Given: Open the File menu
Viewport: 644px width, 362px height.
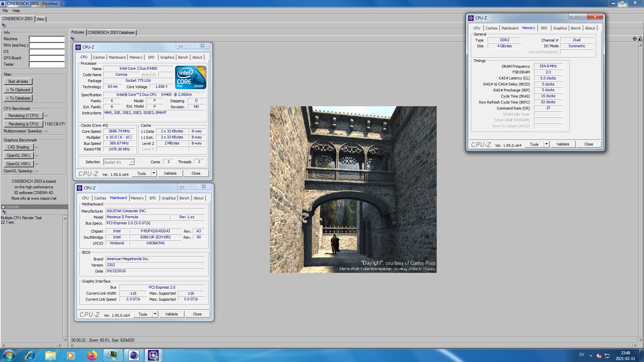Looking at the screenshot, I should (5, 11).
